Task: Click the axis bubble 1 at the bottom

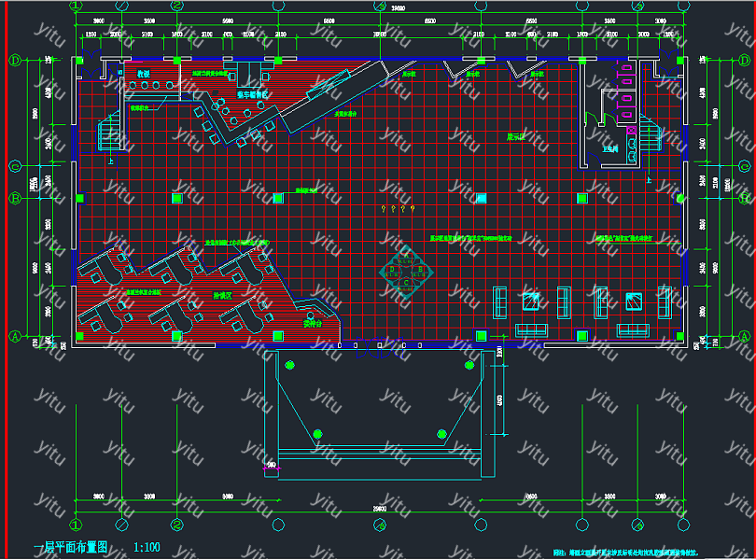Action: click(x=77, y=526)
